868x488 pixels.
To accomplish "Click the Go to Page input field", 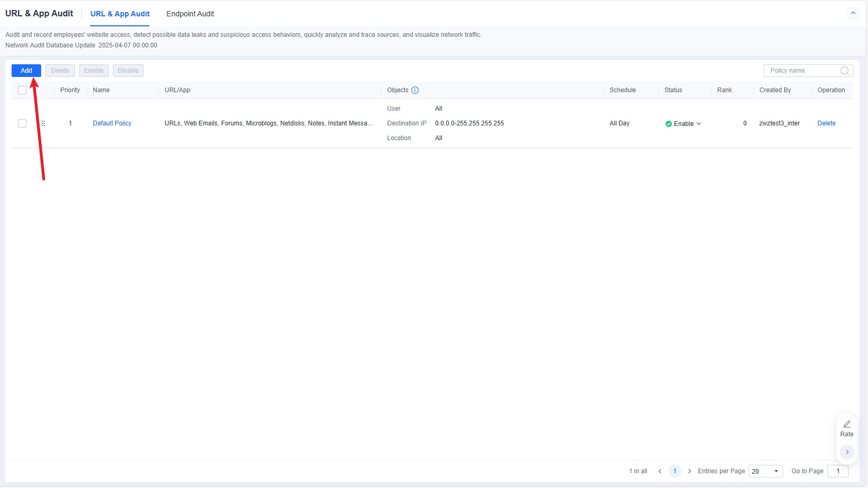I will [x=838, y=471].
